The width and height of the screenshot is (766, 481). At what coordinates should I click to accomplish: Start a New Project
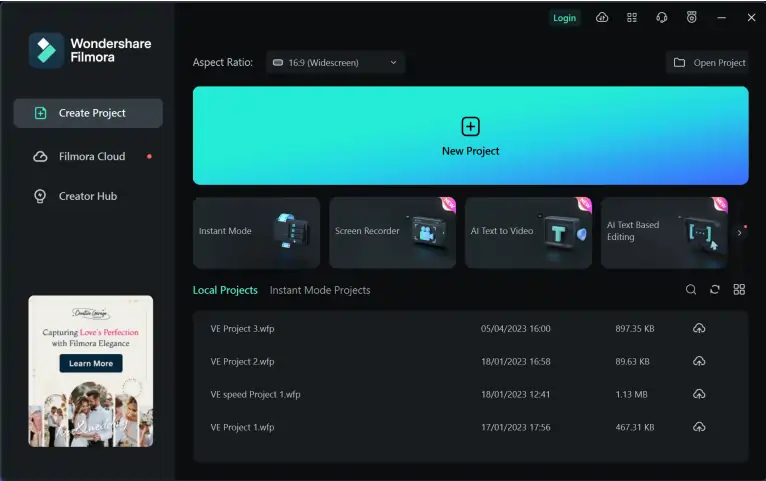(x=470, y=136)
